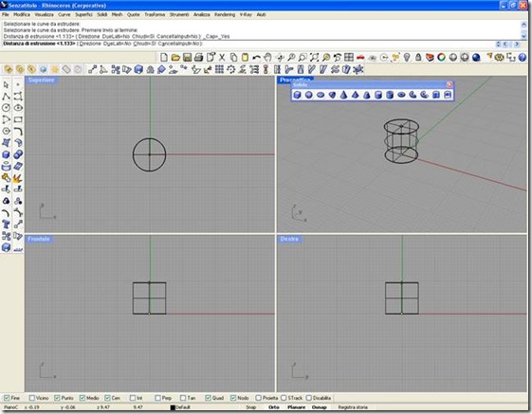Save the model with the floppy disk icon
Viewport: 532px width, 414px height.
(x=187, y=57)
